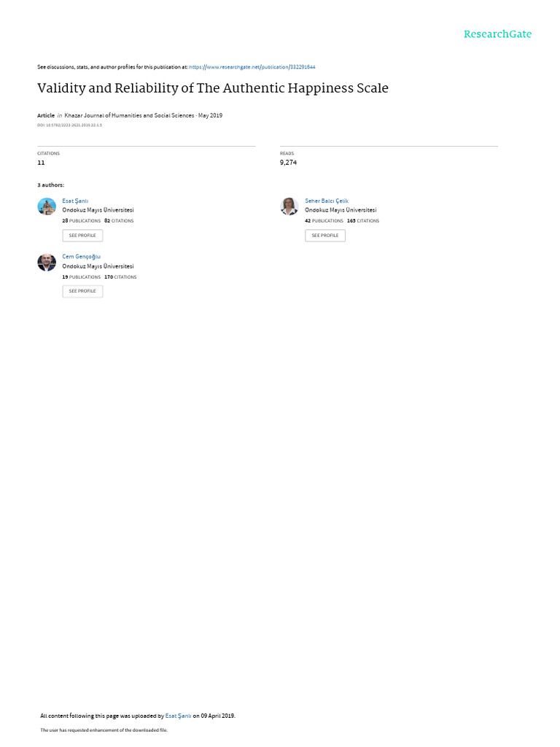Click See Profile button under Seher Balcı Çelik
The image size is (560, 747).
pyautogui.click(x=325, y=236)
